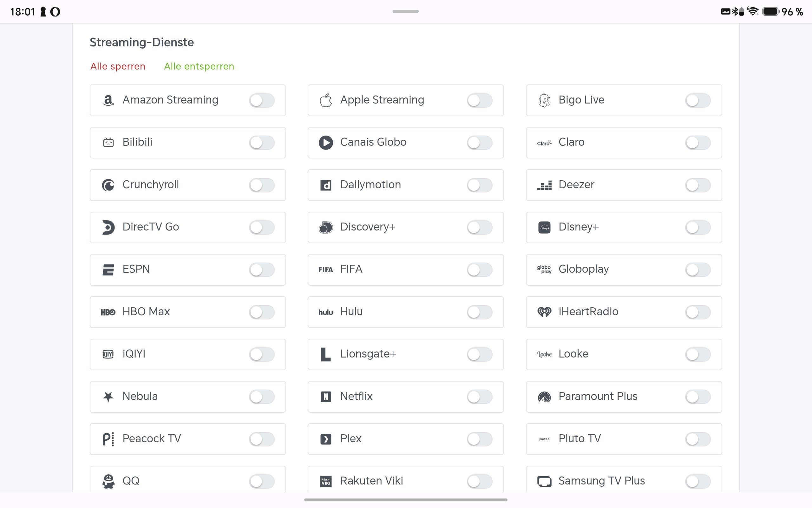The image size is (812, 508).
Task: Switch on the Paramount Plus toggle
Action: tap(698, 397)
